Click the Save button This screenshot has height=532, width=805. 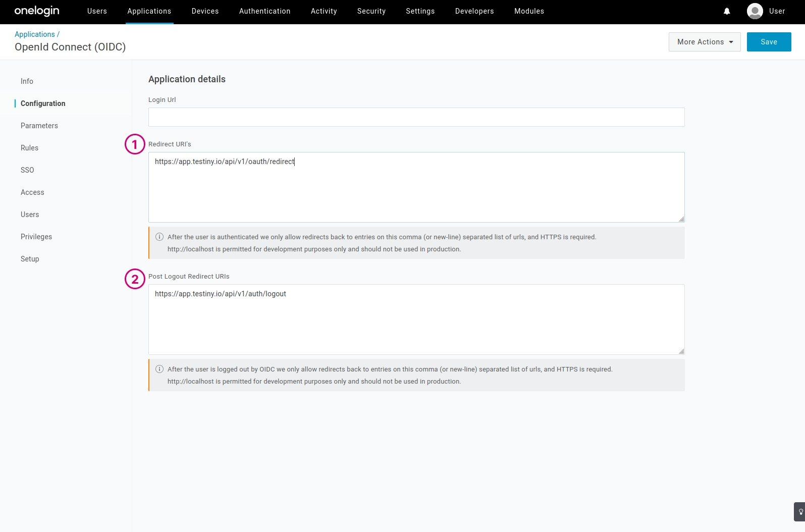(x=769, y=42)
